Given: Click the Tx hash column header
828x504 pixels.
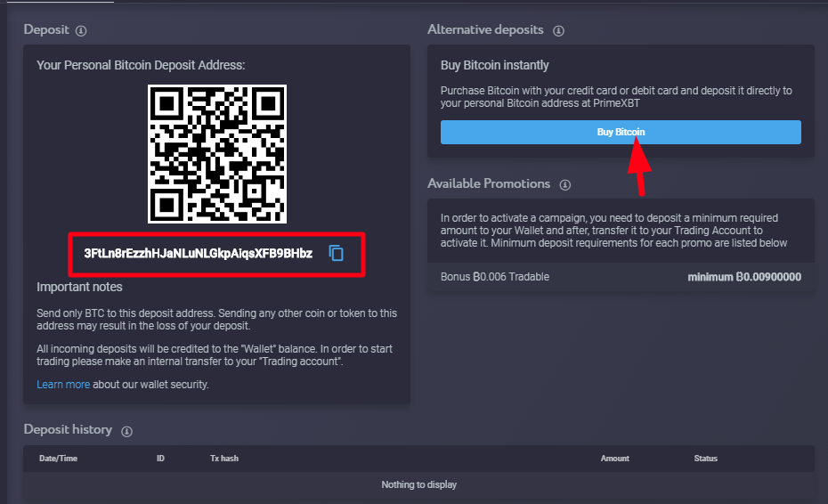Looking at the screenshot, I should [x=224, y=459].
